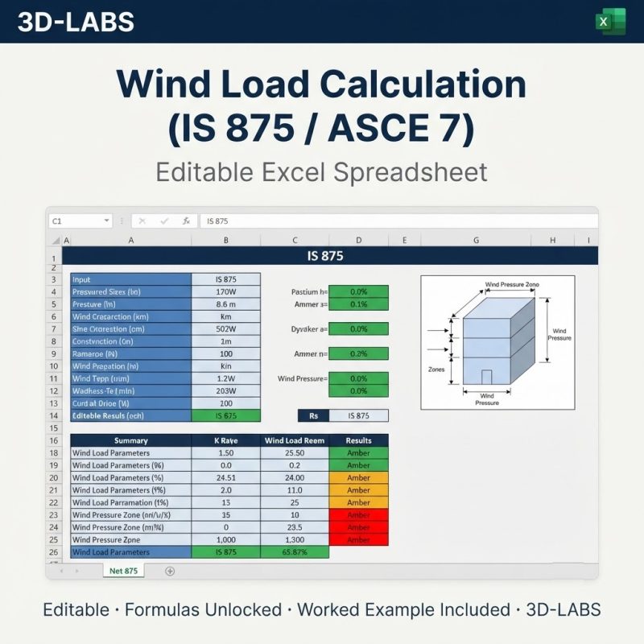This screenshot has width=644, height=644.
Task: Click the red Amber cell in row 23
Action: coord(358,515)
